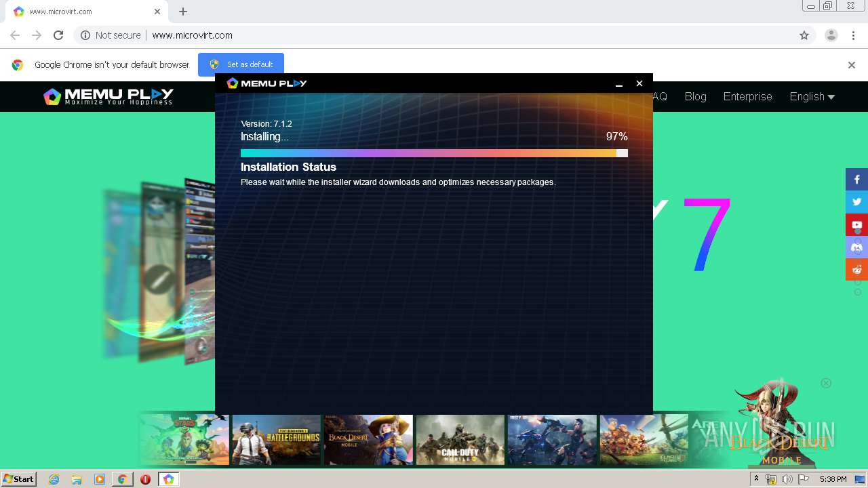Image resolution: width=868 pixels, height=488 pixels.
Task: Open the Chrome three-dot menu
Action: tap(852, 35)
